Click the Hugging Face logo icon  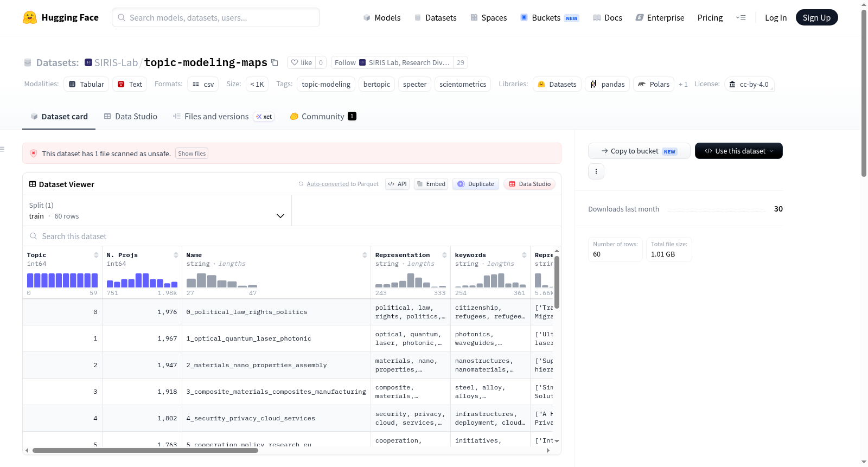click(30, 17)
